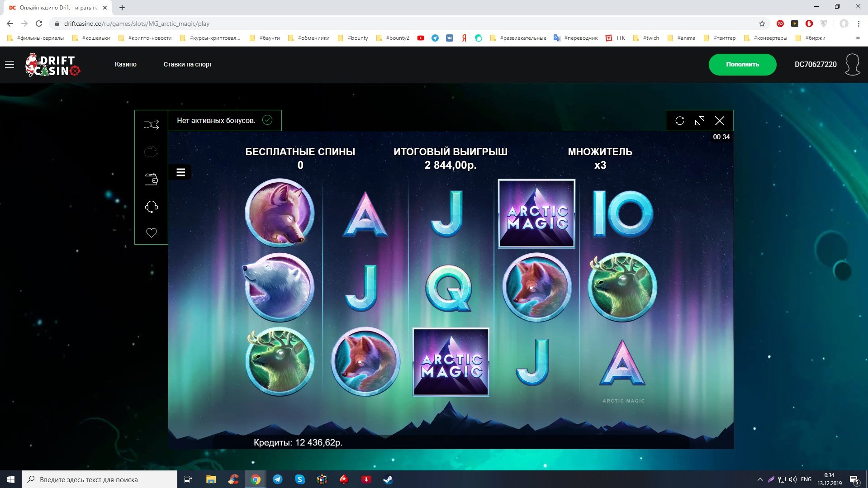The height and width of the screenshot is (488, 868).
Task: Click the Пополнить deposit button
Action: tap(742, 65)
